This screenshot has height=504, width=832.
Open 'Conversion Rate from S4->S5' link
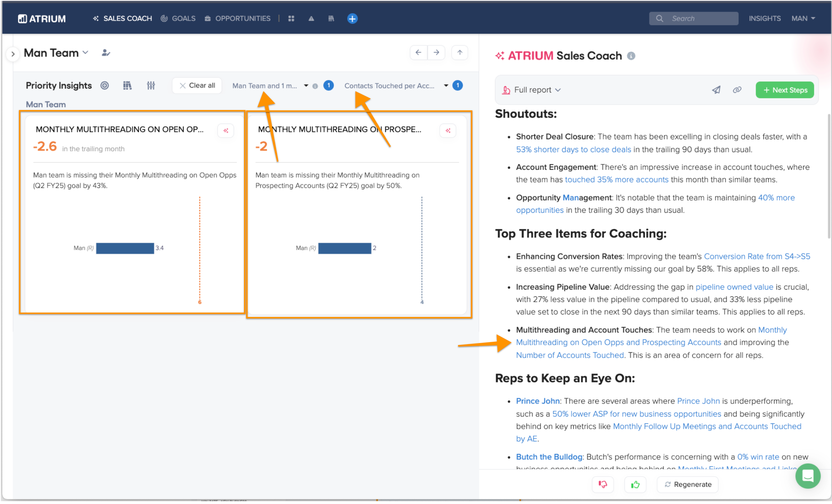(757, 256)
